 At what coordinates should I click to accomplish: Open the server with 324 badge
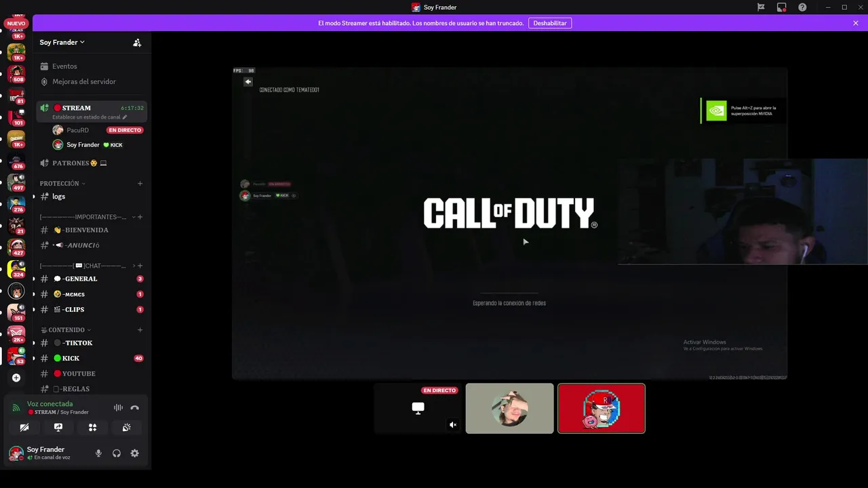click(16, 269)
